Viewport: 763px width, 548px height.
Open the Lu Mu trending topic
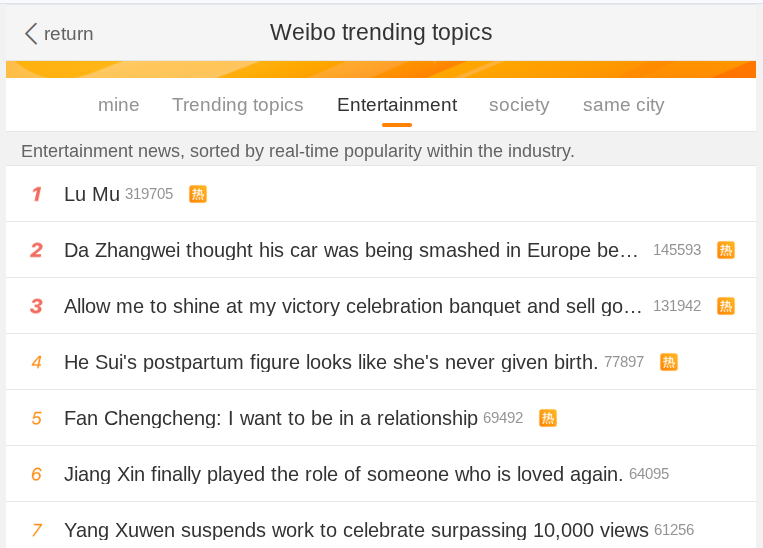click(92, 194)
